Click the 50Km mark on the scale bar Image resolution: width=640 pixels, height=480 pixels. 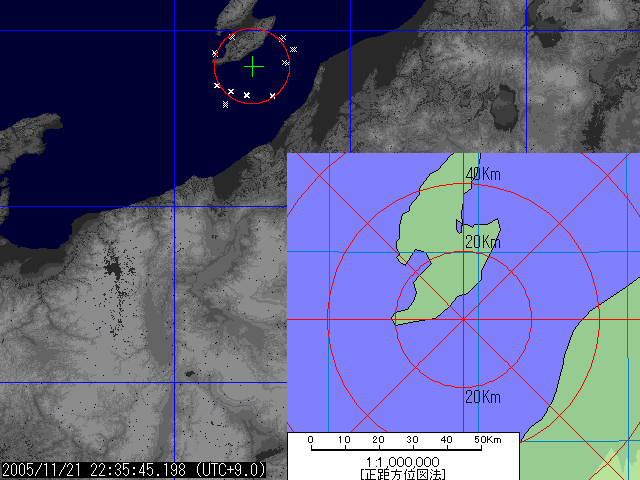coord(487,440)
